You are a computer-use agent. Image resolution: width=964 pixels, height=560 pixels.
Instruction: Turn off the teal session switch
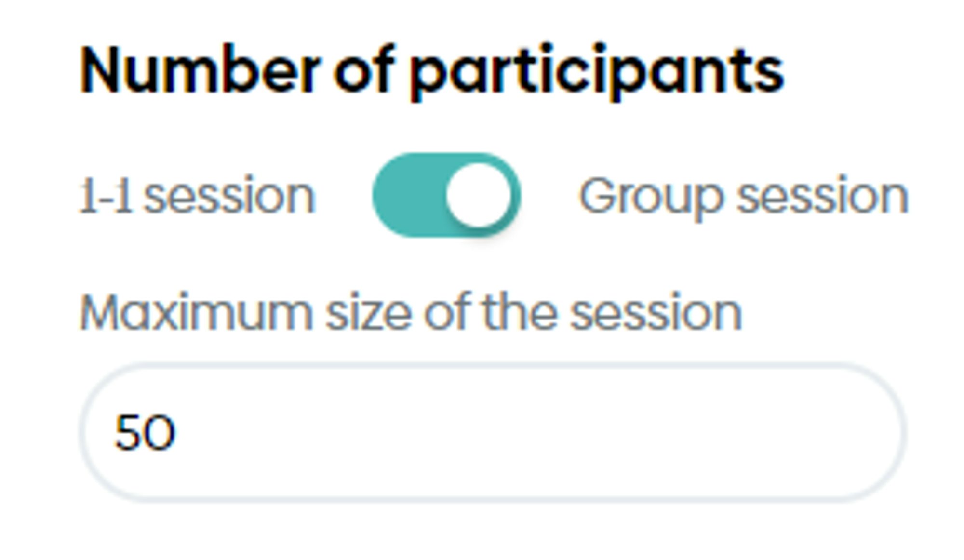pyautogui.click(x=446, y=195)
